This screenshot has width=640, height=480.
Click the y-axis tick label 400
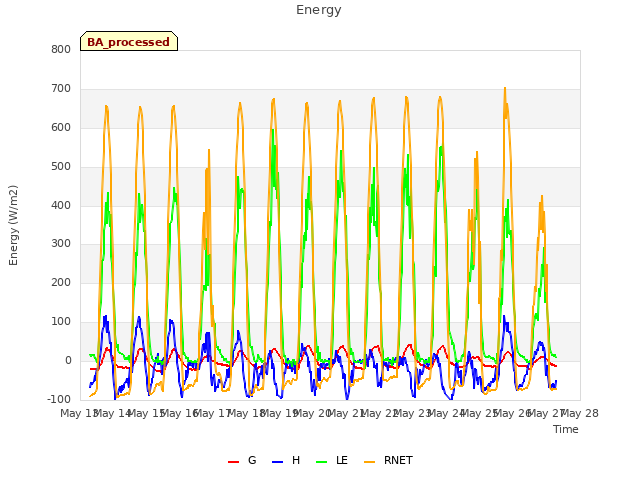[61, 205]
